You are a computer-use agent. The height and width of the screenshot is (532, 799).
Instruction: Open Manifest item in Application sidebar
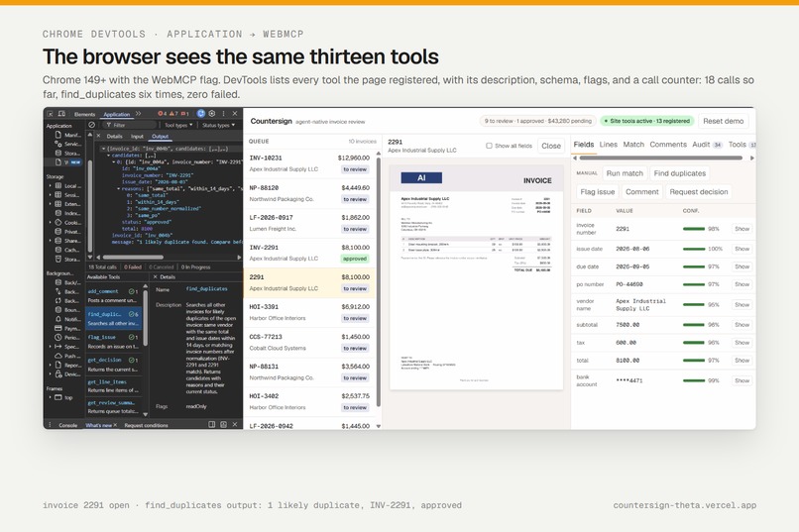[68, 135]
